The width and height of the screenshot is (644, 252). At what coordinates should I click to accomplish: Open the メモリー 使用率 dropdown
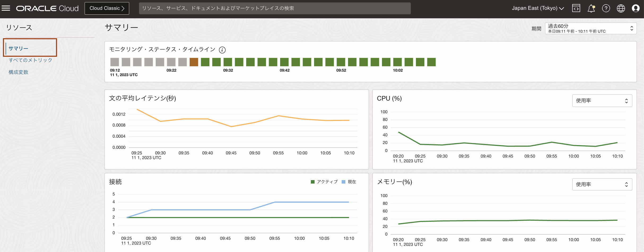pos(602,184)
